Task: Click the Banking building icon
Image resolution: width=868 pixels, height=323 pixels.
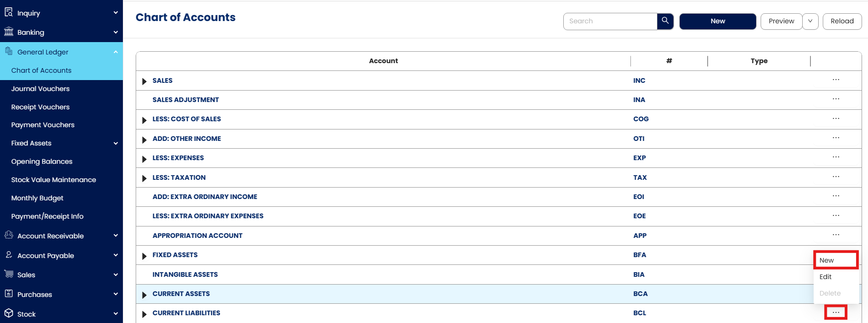Action: click(9, 32)
